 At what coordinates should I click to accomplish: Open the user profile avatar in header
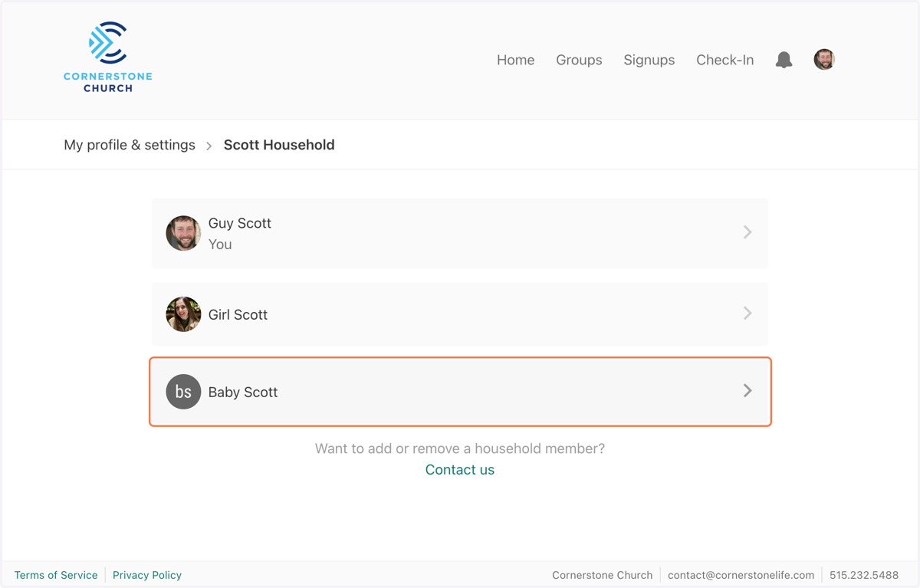[x=824, y=60]
